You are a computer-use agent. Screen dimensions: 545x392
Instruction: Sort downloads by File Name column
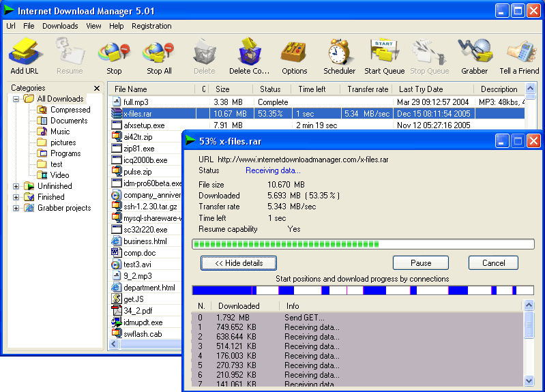151,89
